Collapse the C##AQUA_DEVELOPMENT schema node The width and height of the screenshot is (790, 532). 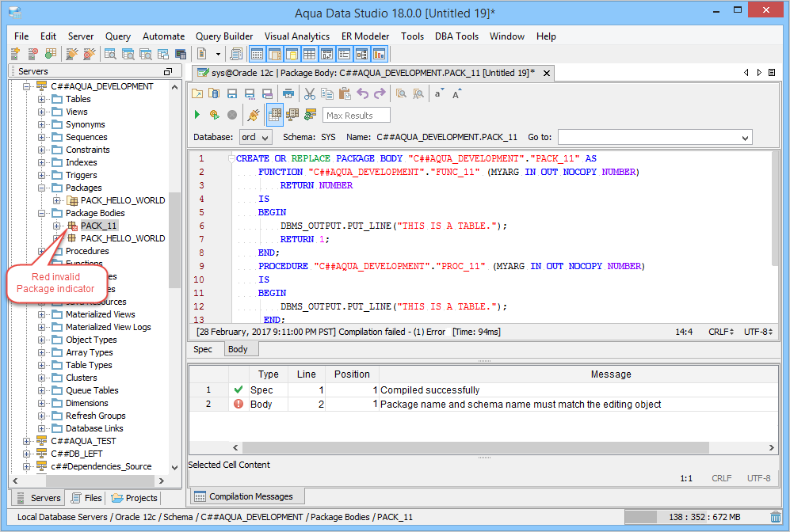27,86
